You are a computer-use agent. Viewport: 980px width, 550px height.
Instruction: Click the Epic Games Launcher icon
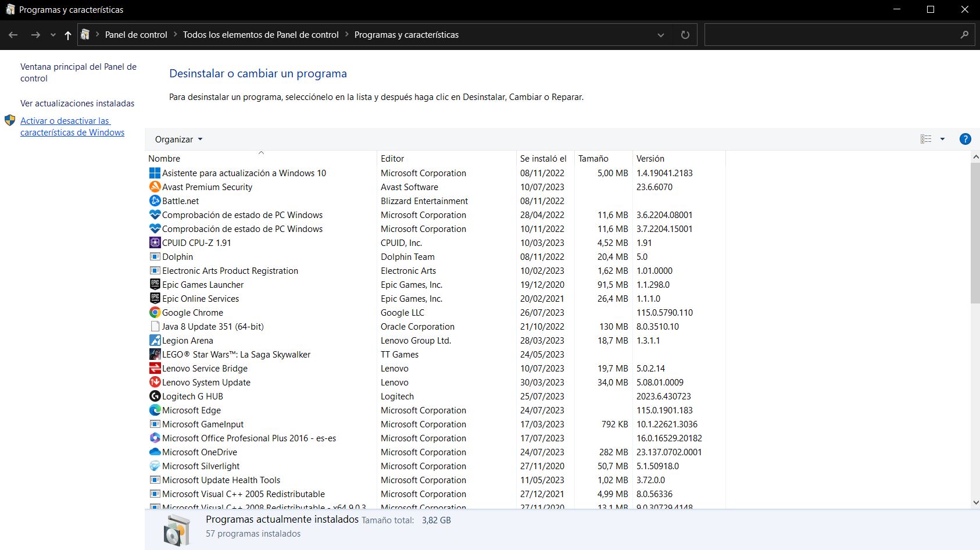(x=155, y=284)
